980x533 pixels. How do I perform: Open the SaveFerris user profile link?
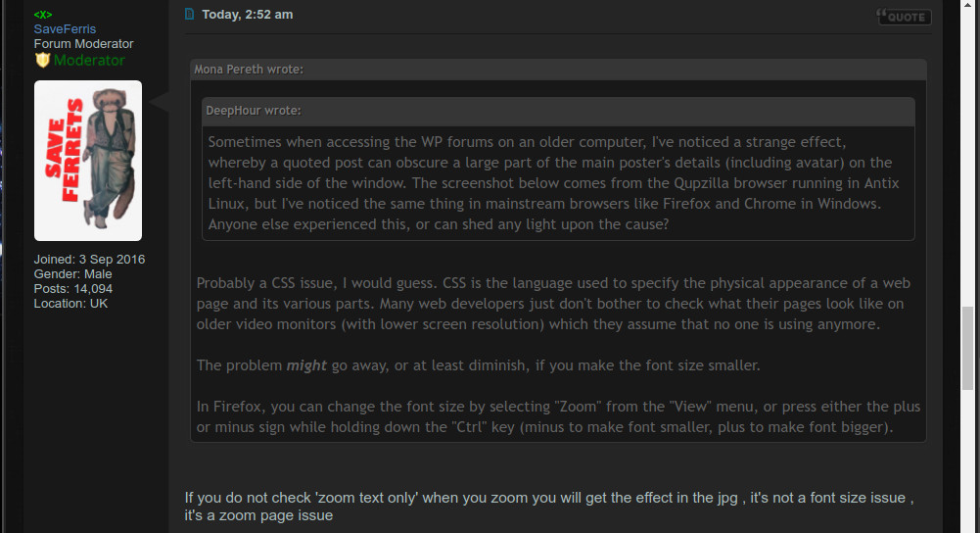click(x=65, y=28)
